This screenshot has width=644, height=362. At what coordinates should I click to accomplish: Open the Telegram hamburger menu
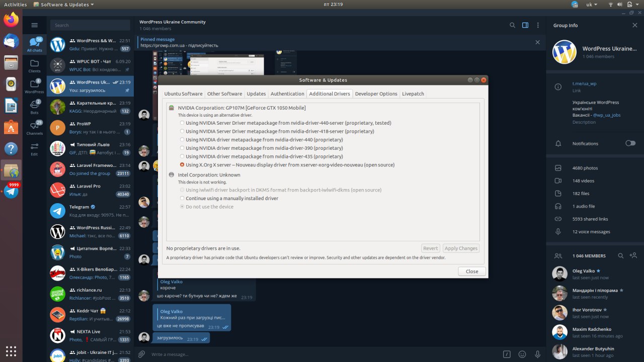pos(35,25)
